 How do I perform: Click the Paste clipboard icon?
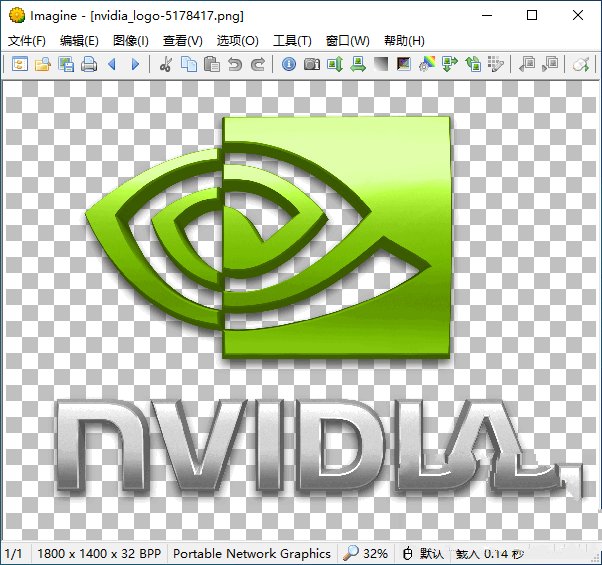pyautogui.click(x=212, y=64)
